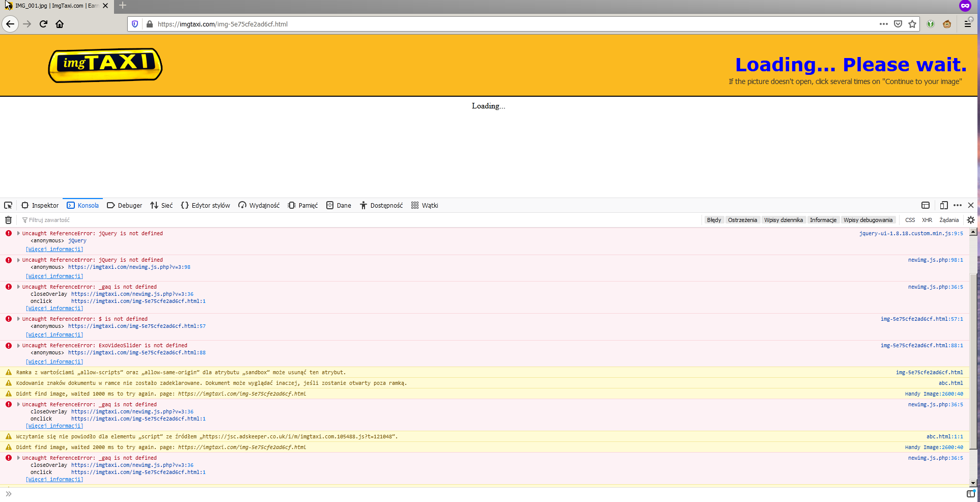980x502 pixels.
Task: Bookmark this page with the star
Action: (912, 24)
